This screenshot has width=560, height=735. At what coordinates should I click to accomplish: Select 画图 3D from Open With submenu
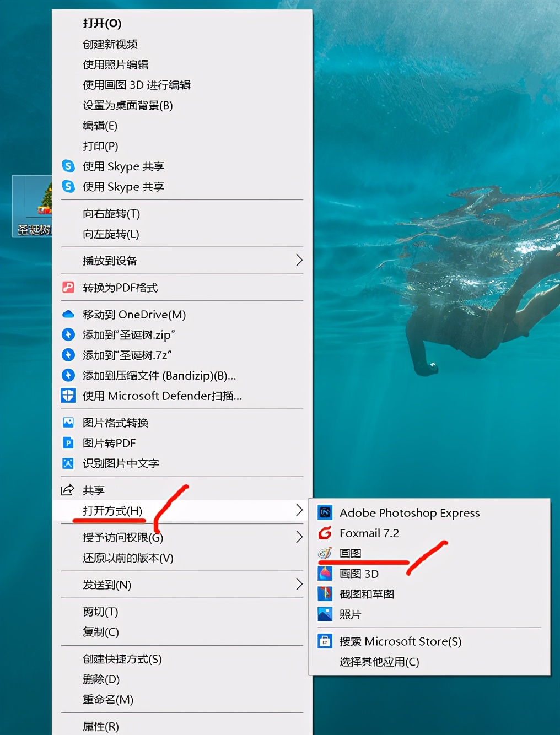point(359,573)
